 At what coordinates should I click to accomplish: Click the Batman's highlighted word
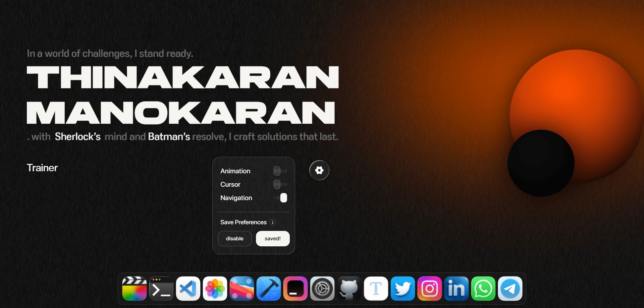pyautogui.click(x=169, y=137)
